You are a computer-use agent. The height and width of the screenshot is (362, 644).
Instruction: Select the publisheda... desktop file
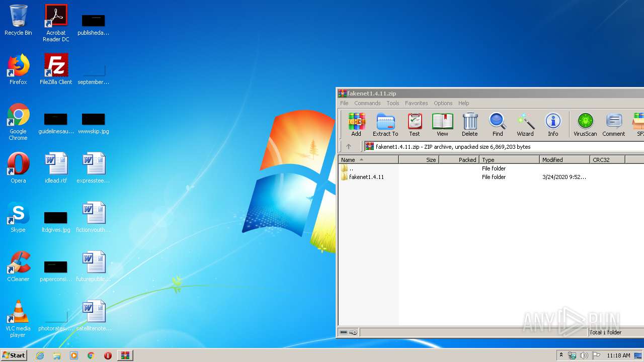94,25
